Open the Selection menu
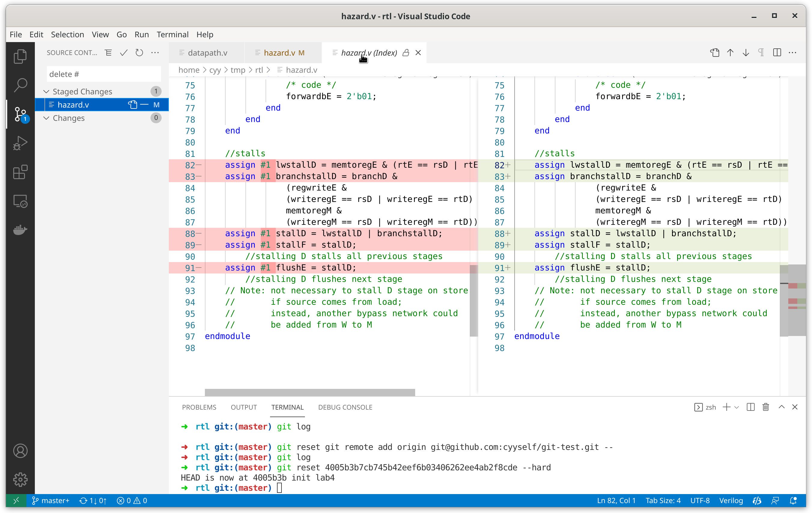The width and height of the screenshot is (812, 513). click(x=68, y=34)
